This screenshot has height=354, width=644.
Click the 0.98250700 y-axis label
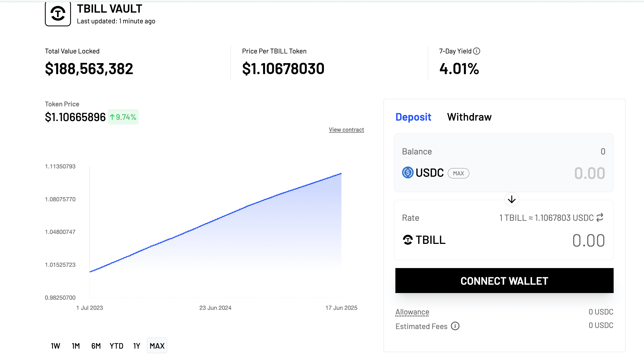pyautogui.click(x=60, y=298)
